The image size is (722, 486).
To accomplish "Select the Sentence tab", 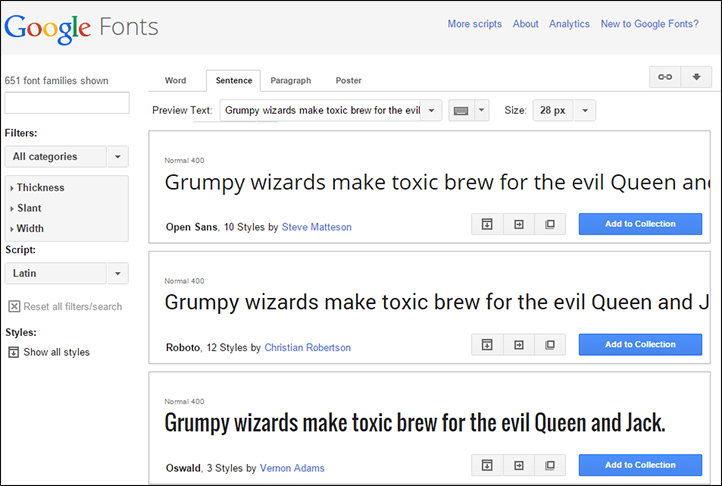I will click(x=233, y=81).
